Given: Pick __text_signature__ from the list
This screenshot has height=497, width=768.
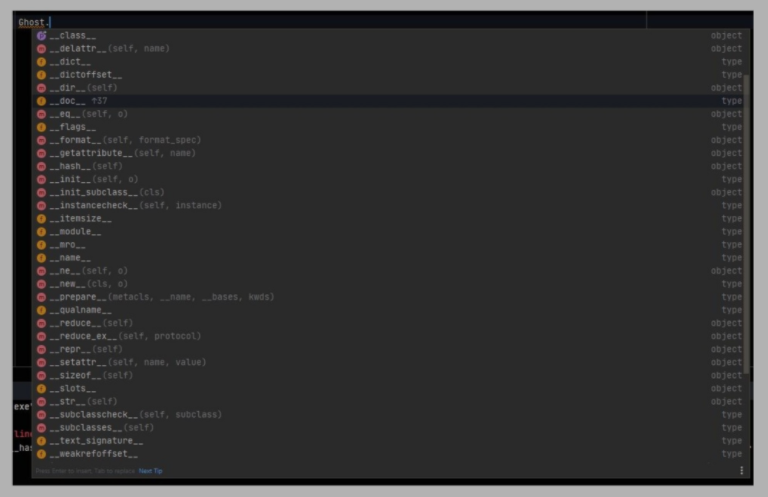Looking at the screenshot, I should [96, 440].
